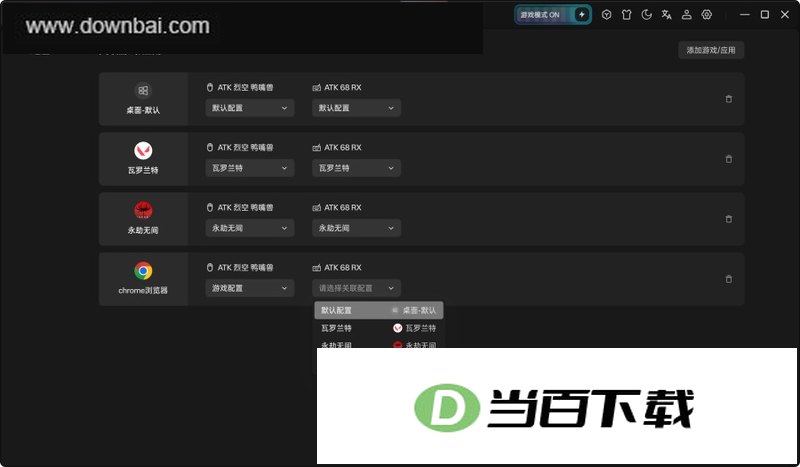Remove the 永劫无间 entry via trash icon
800x467 pixels.
(729, 219)
